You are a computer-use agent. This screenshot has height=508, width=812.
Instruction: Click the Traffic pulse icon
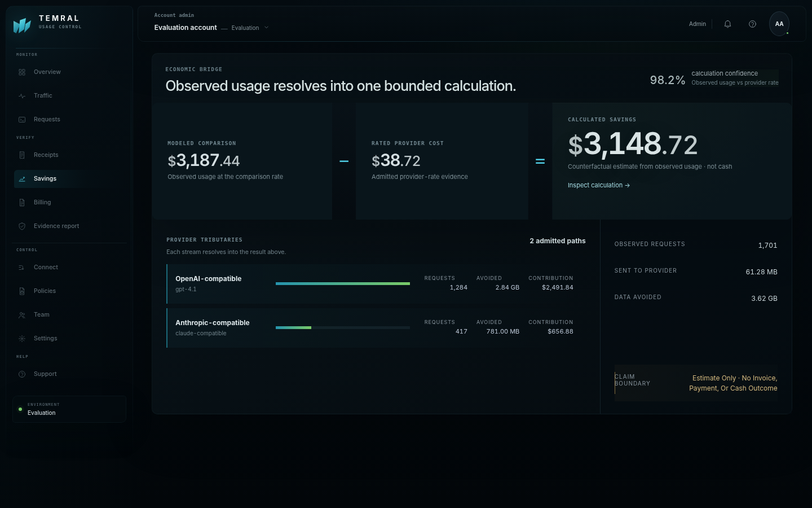click(22, 96)
